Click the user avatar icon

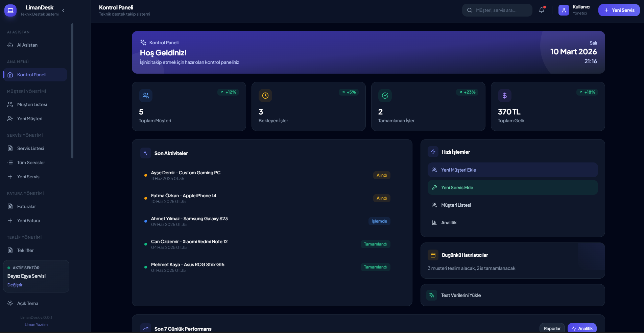click(564, 10)
